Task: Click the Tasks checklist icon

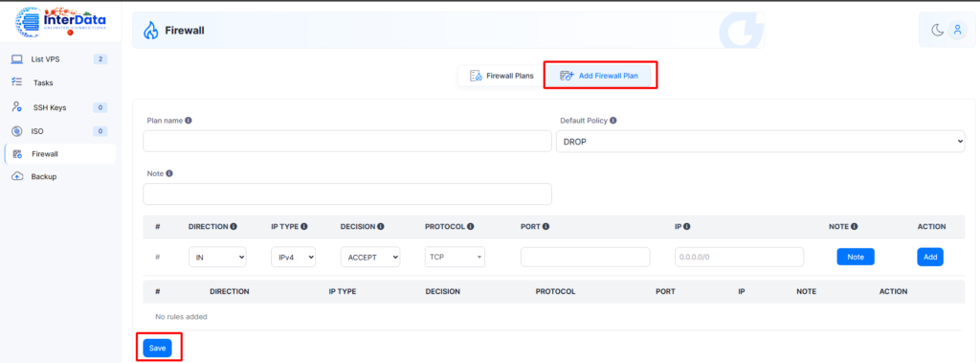Action: coord(17,82)
